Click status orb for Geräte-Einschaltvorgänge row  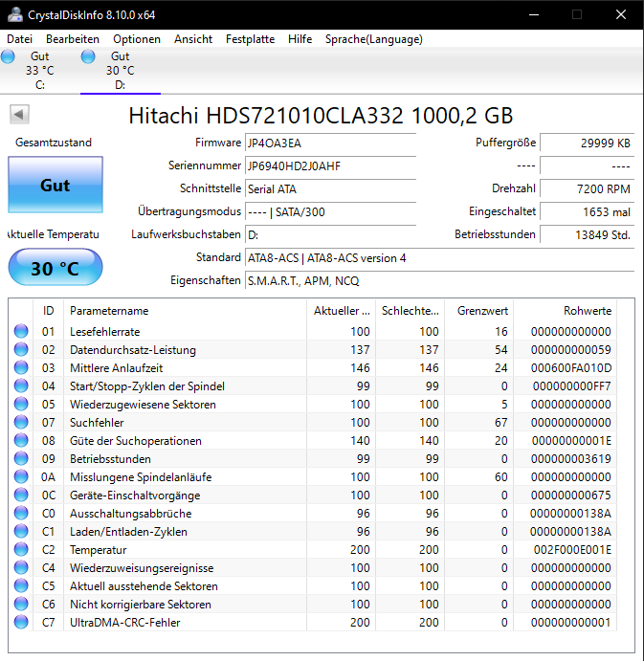21,495
